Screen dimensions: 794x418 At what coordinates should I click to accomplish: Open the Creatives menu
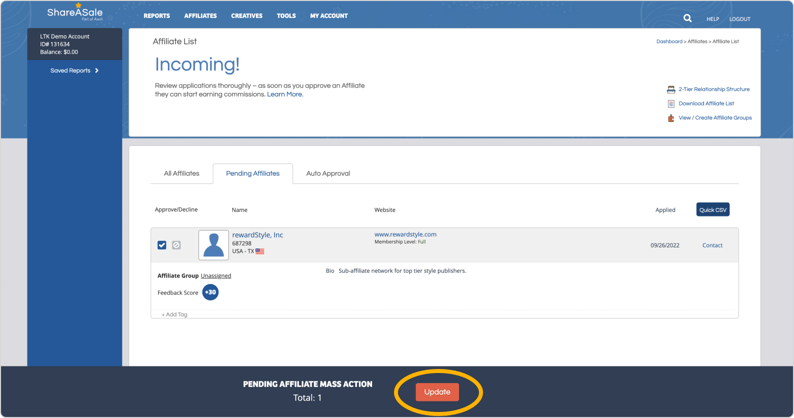(246, 16)
